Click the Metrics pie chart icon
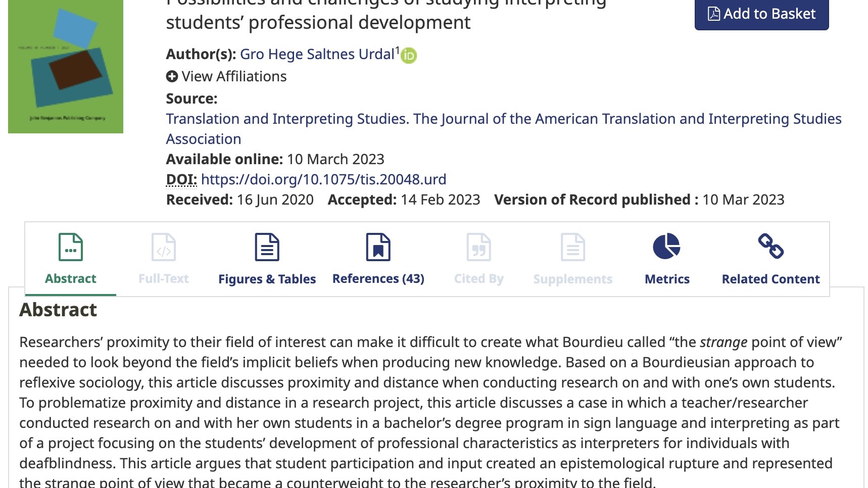This screenshot has height=488, width=868. (666, 247)
